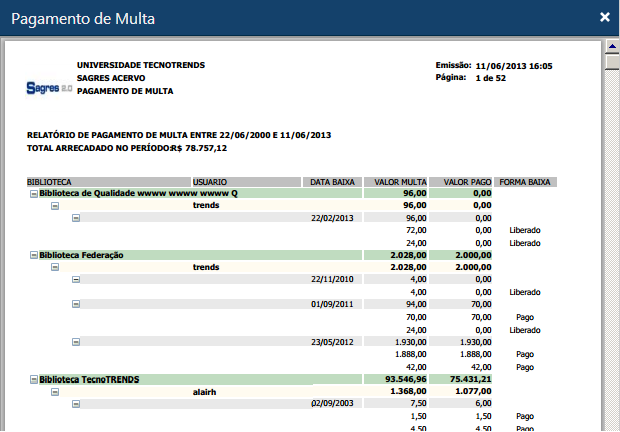Collapse the 22/11/2010 date entry
Viewport: 620px width, 432px height.
76,279
